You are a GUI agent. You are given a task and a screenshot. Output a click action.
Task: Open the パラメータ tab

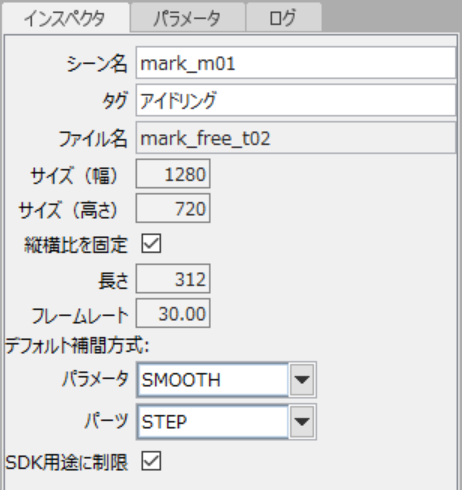188,17
